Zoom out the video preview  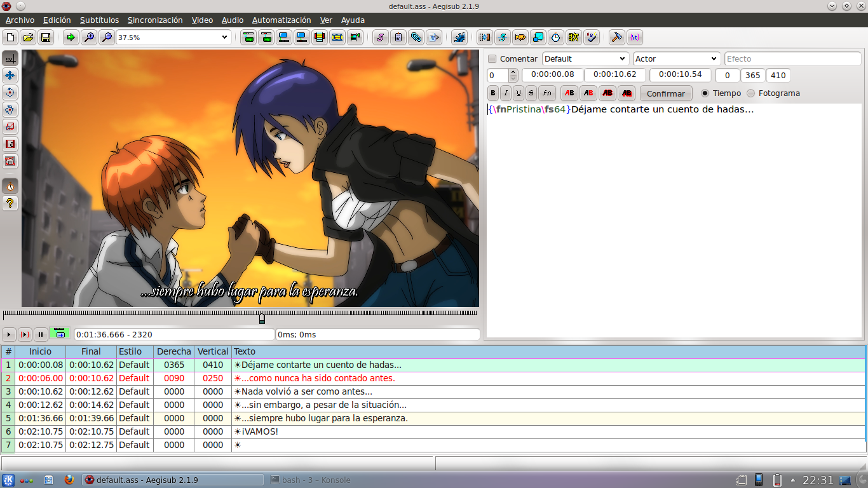pyautogui.click(x=106, y=37)
